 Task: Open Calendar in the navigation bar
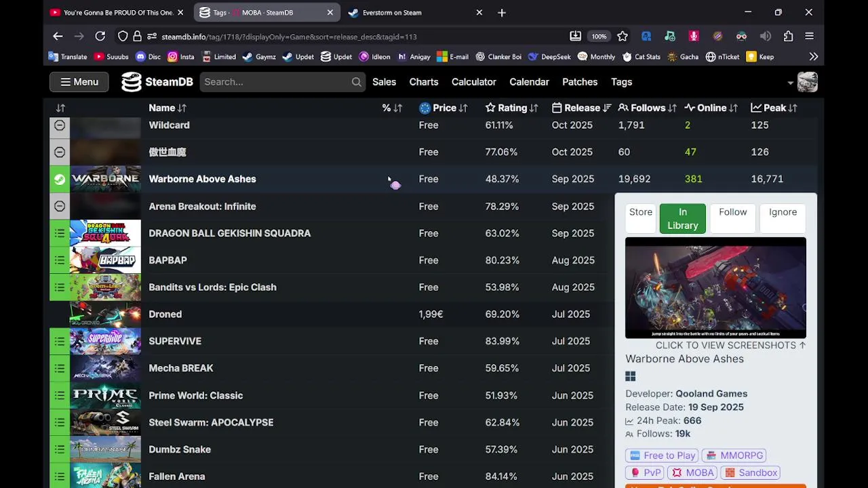529,82
